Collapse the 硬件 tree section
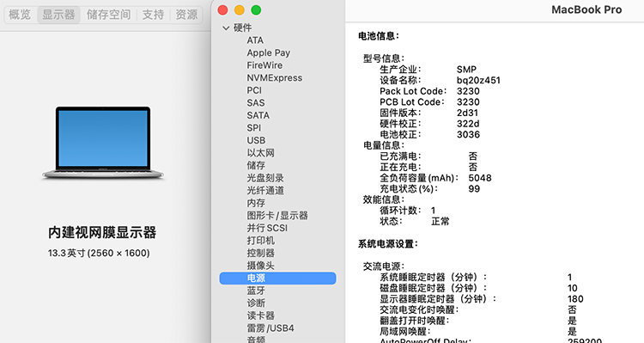This screenshot has height=343, width=644. tap(226, 28)
